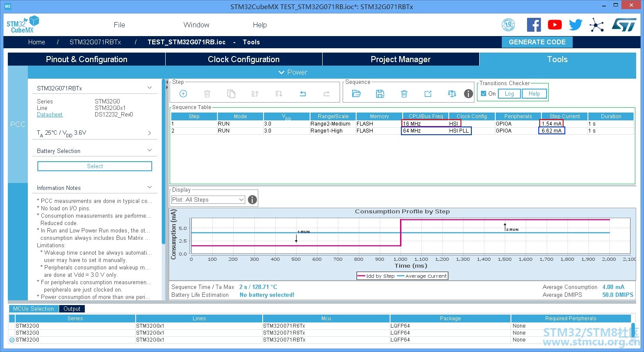The width and height of the screenshot is (644, 352).
Task: Click the STM32CubeMX logo
Action: 23,25
